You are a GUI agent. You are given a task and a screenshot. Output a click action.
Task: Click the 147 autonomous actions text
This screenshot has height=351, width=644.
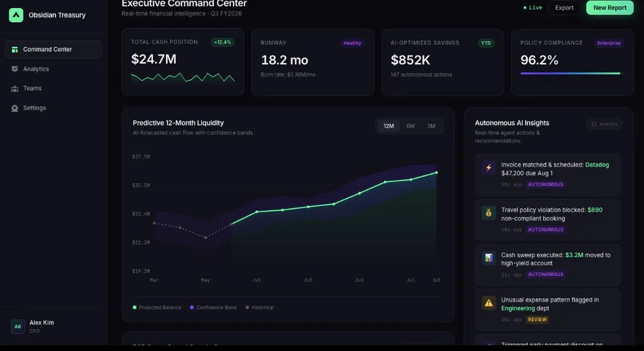coord(421,75)
